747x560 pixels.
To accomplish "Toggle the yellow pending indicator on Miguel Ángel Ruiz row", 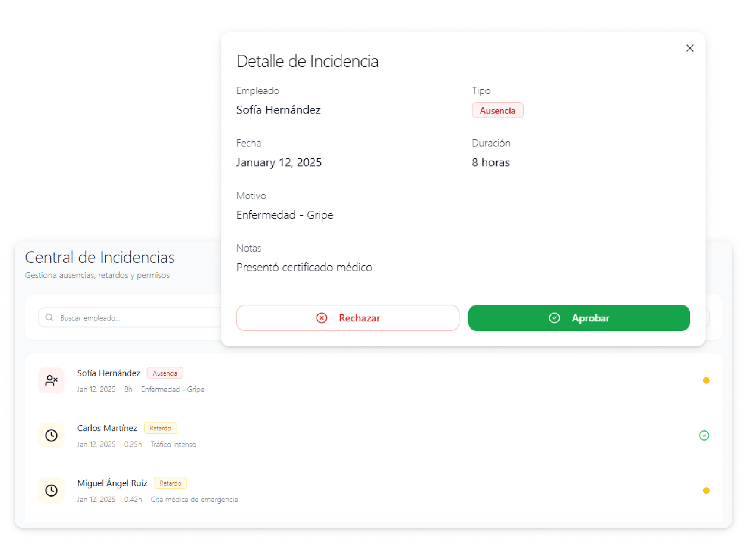I will pos(706,490).
